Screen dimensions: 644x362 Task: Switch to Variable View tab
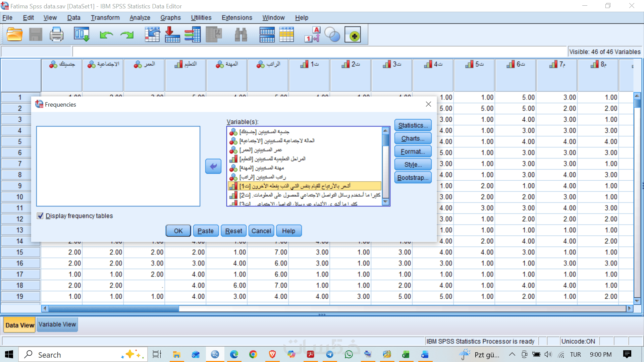[57, 324]
